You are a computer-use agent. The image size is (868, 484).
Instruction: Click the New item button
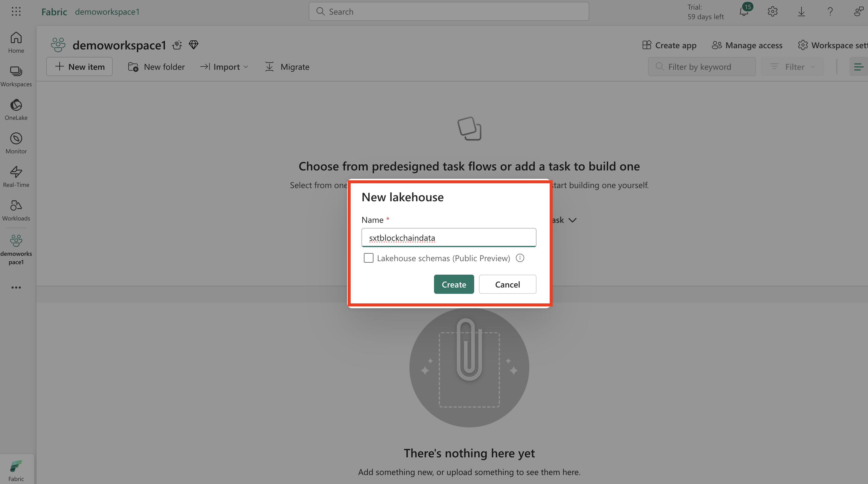pos(79,67)
